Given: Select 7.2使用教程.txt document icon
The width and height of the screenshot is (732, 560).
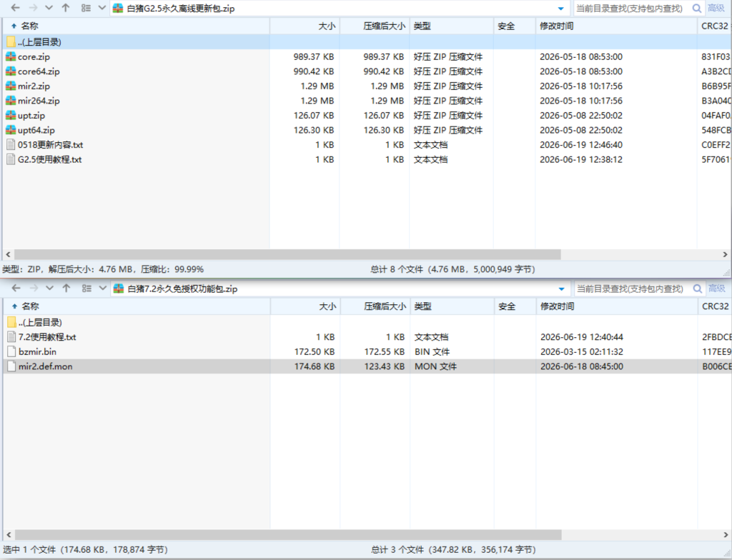Looking at the screenshot, I should [x=11, y=337].
